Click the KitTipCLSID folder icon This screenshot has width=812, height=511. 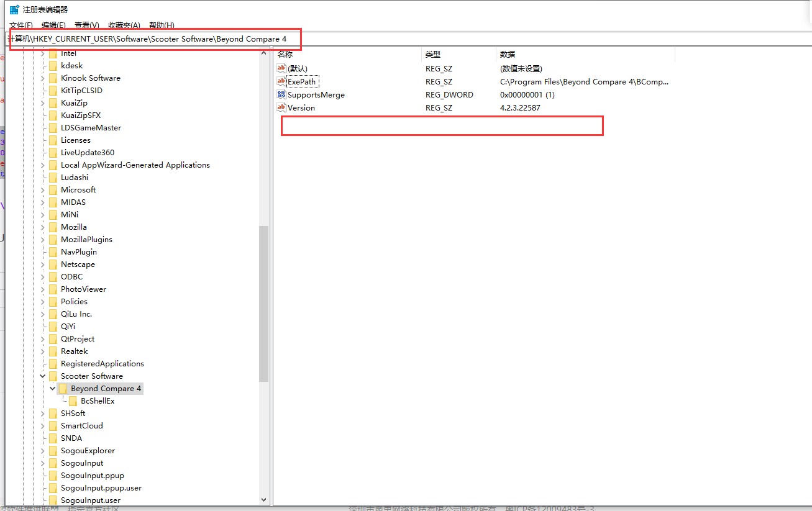pyautogui.click(x=53, y=91)
